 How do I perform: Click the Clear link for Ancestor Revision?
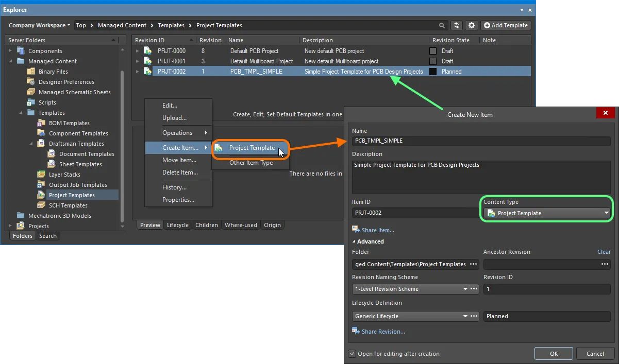click(604, 252)
